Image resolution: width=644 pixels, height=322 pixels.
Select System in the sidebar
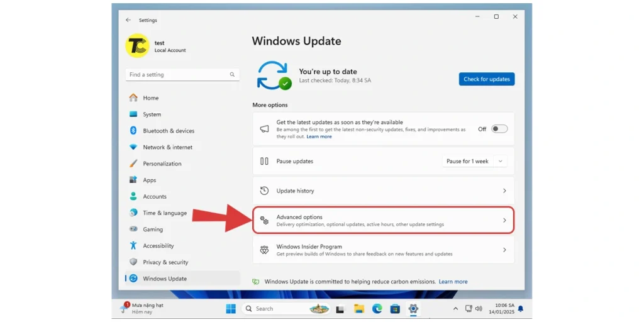tap(152, 114)
